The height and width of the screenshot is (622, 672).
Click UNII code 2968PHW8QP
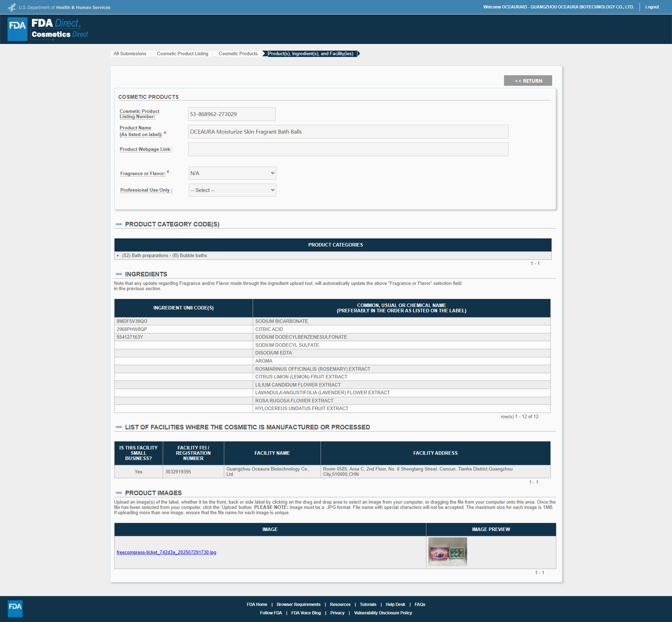[132, 329]
